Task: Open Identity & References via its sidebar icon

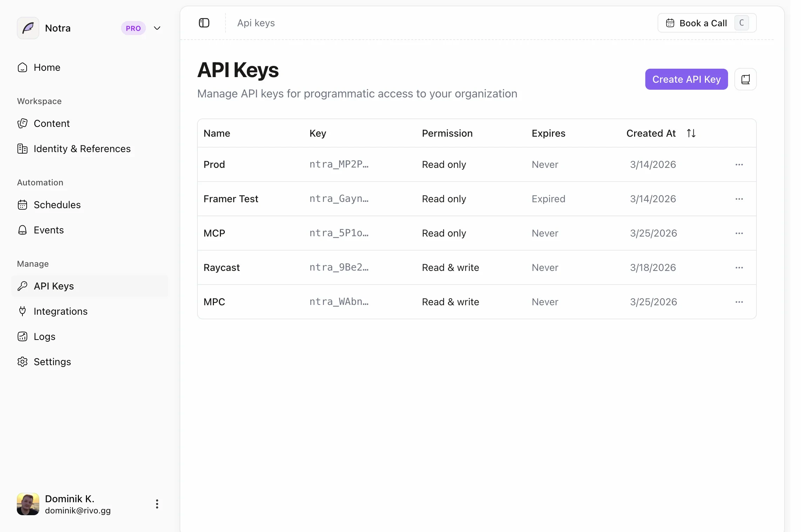Action: (x=22, y=149)
